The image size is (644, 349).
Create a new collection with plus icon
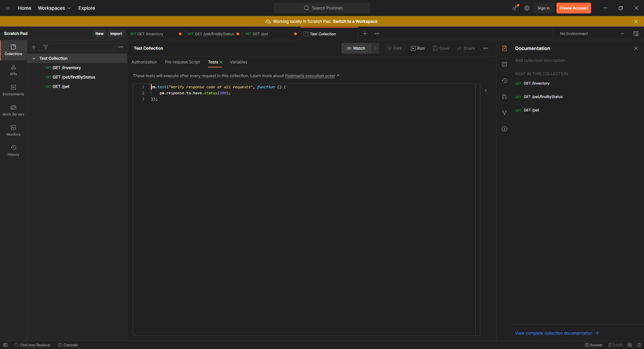tap(34, 47)
